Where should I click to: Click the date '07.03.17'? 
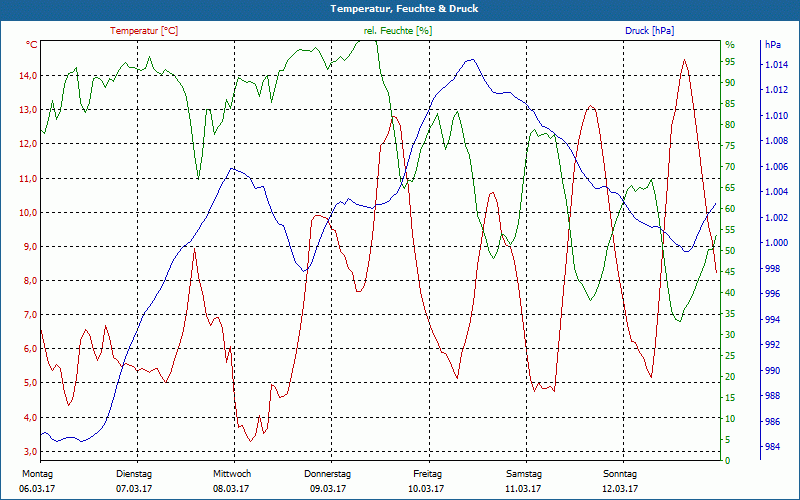point(134,489)
